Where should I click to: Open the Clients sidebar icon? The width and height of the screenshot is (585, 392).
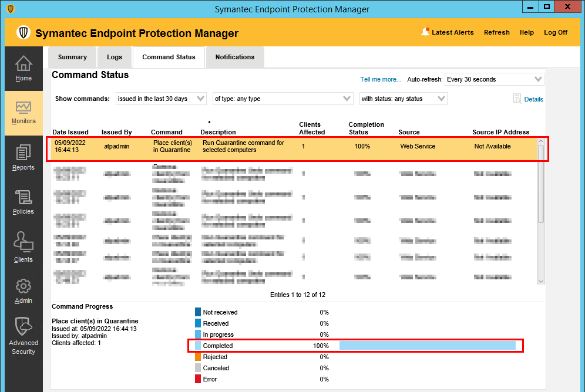coord(23,243)
